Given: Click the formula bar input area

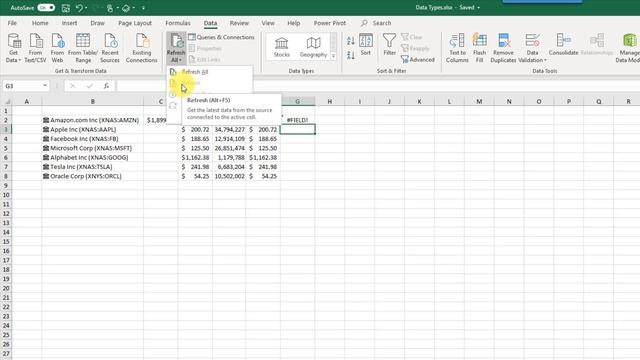Looking at the screenshot, I should tap(378, 86).
